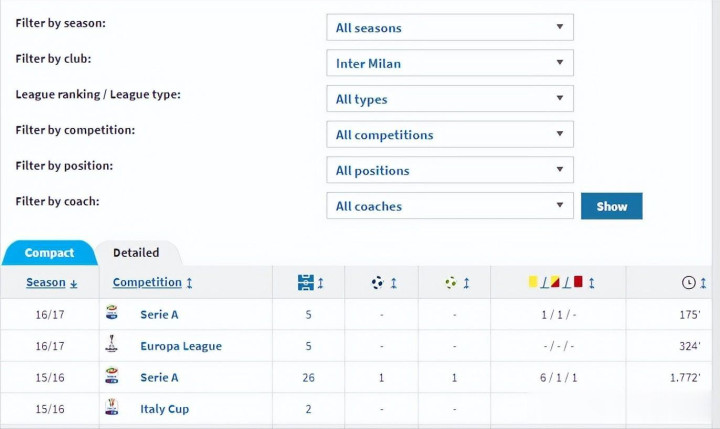Click the Show button
Viewport: 720px width, 429px height.
click(x=612, y=206)
